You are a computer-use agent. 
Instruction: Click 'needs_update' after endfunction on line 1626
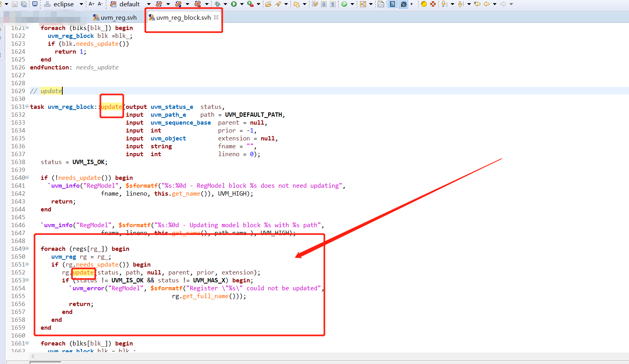coord(97,67)
